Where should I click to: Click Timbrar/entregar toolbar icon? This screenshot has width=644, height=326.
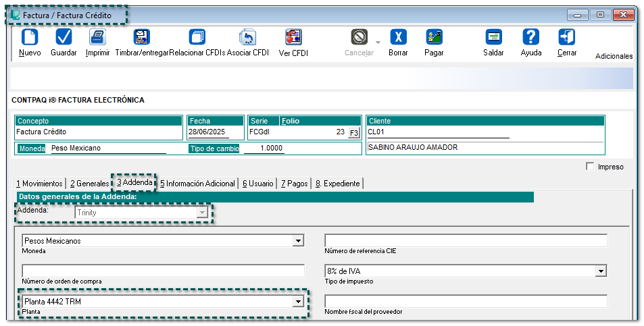tap(142, 37)
